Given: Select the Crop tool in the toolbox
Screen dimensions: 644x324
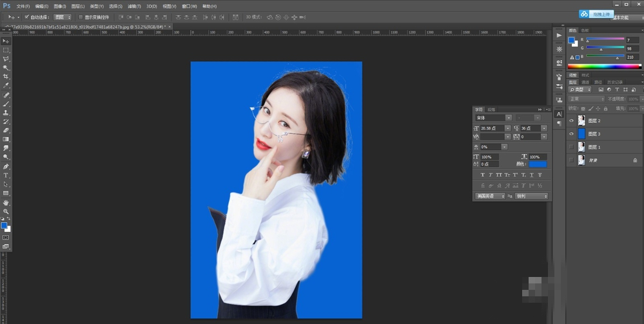Looking at the screenshot, I should point(6,77).
